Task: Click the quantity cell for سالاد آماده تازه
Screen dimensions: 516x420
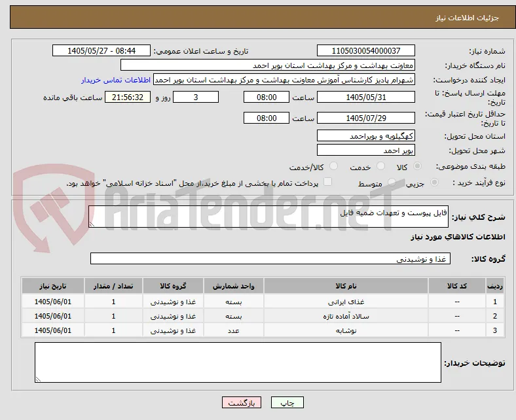Action: 113,316
